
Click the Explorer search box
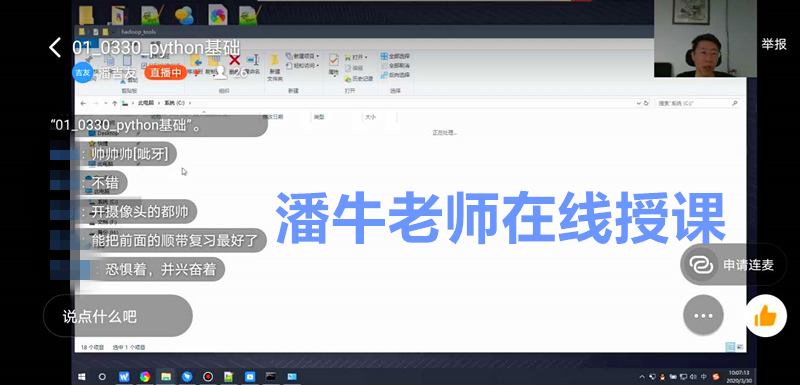point(697,103)
